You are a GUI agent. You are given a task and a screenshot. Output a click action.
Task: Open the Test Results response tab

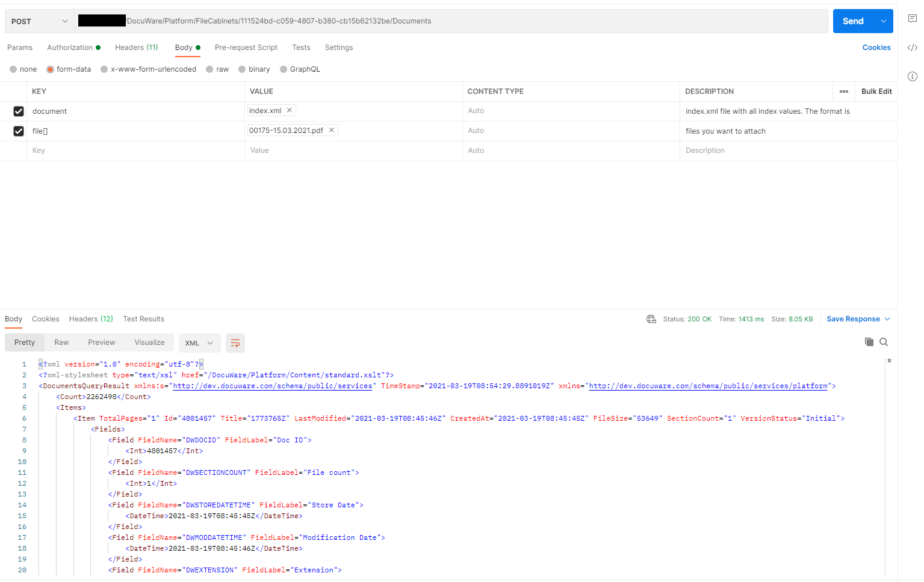143,319
